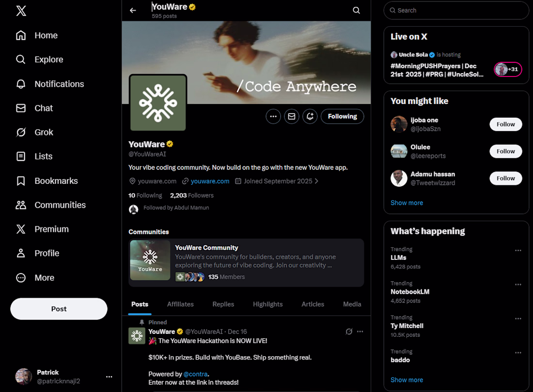Image resolution: width=533 pixels, height=392 pixels.
Task: Open account menu ellipsis beside Patrick
Action: click(109, 377)
